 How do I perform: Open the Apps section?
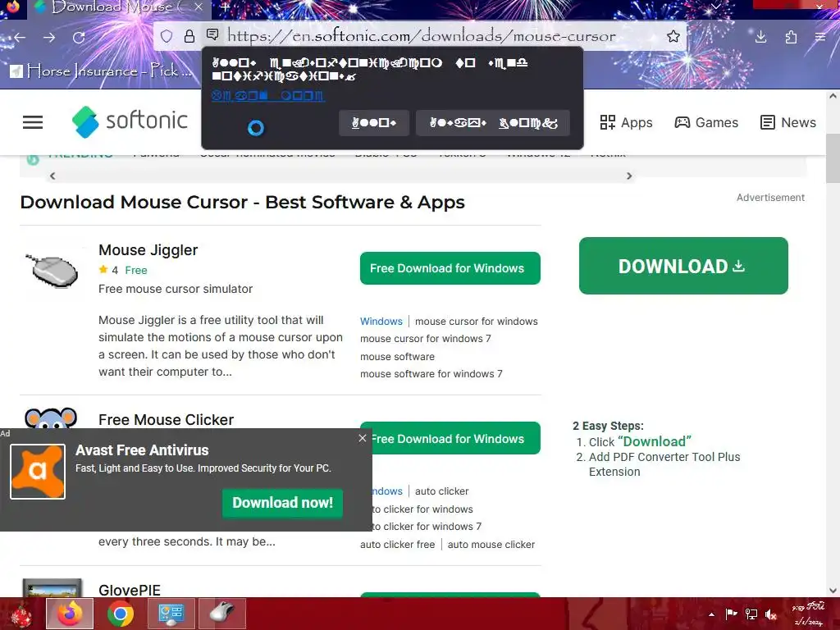pos(626,123)
